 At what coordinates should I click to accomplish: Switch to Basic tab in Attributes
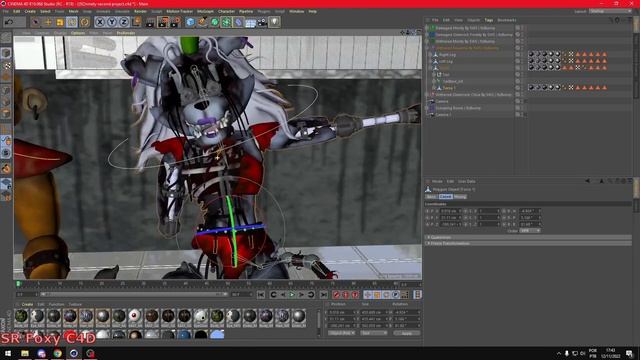click(431, 197)
